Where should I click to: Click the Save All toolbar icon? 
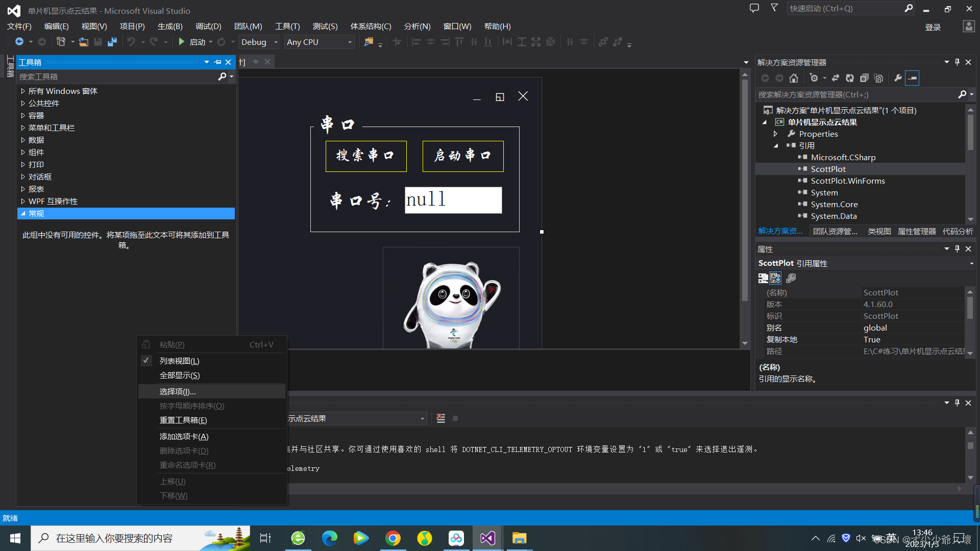(x=112, y=42)
